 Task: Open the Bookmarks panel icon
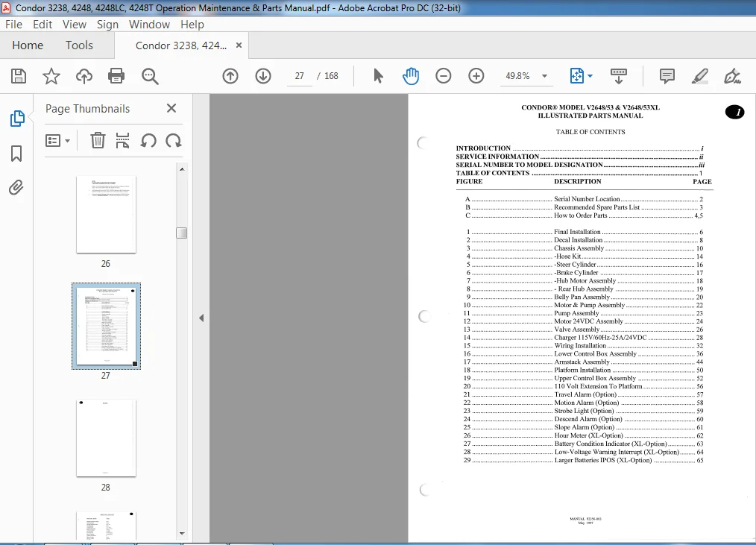[16, 154]
